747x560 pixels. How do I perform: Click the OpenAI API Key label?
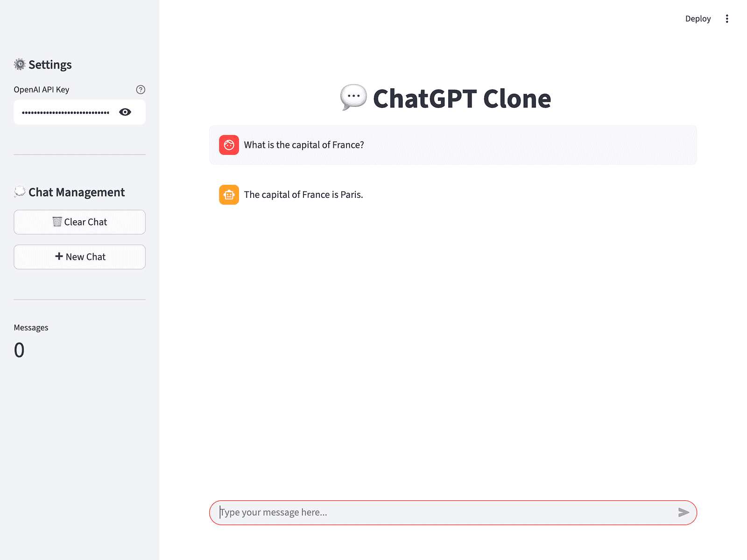coord(42,89)
